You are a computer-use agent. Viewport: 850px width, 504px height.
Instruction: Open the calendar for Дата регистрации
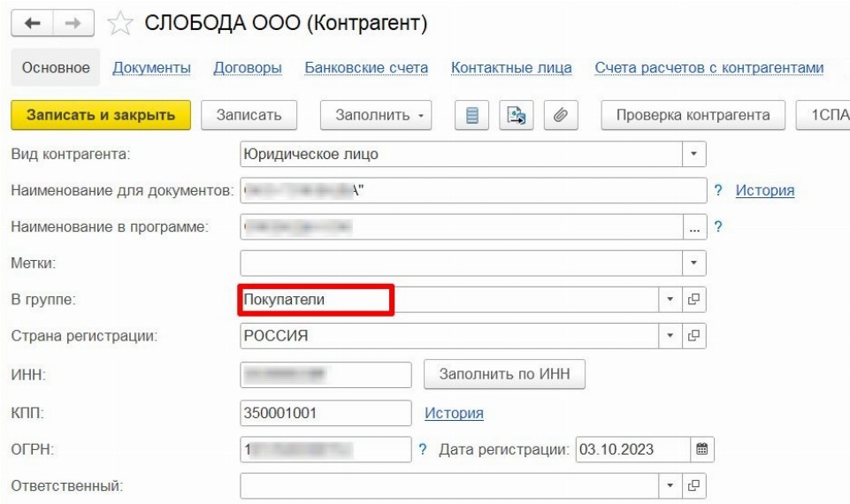point(701,449)
